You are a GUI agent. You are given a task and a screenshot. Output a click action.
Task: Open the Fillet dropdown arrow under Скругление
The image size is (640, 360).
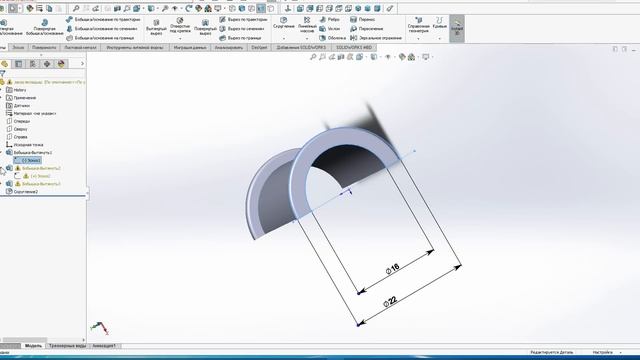284,38
